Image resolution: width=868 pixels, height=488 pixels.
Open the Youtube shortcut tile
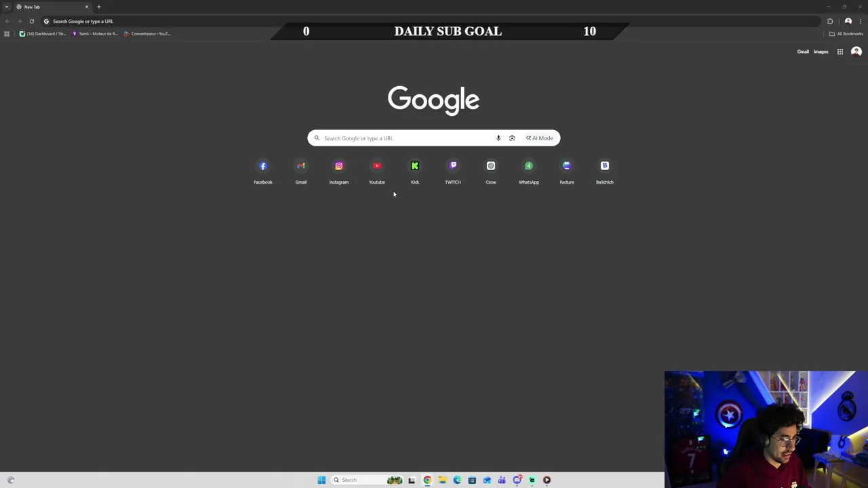[377, 171]
